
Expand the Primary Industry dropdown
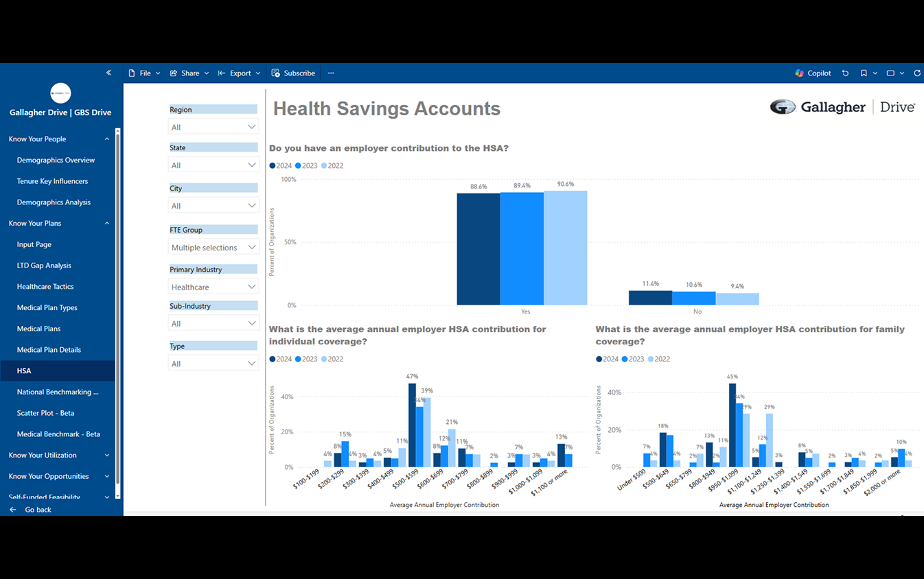coord(213,287)
